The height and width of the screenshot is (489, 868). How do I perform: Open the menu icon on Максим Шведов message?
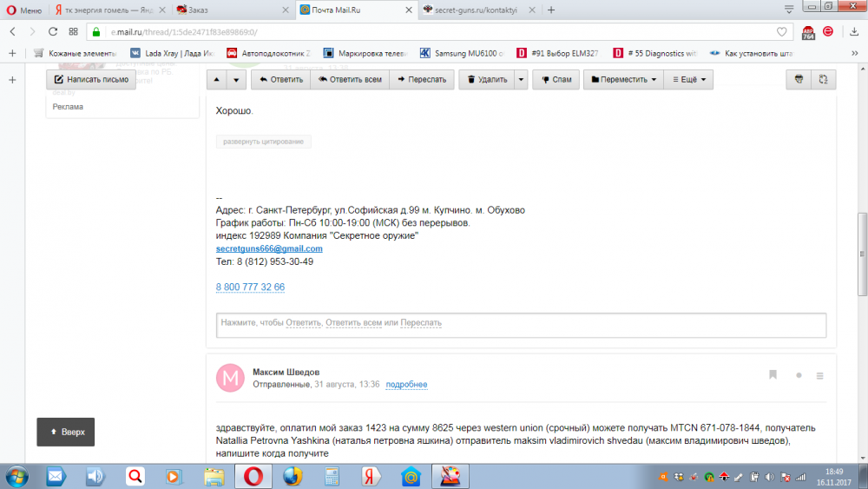coord(820,375)
